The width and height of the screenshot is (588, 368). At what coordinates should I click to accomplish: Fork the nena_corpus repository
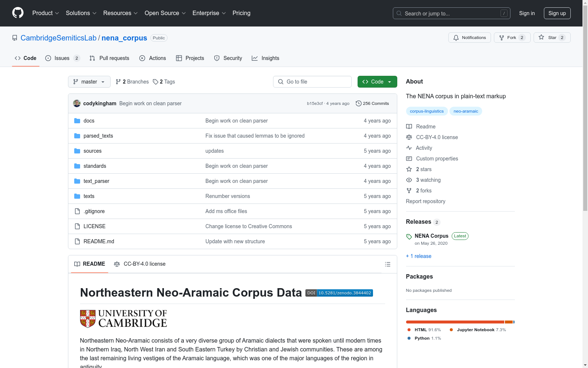(512, 38)
